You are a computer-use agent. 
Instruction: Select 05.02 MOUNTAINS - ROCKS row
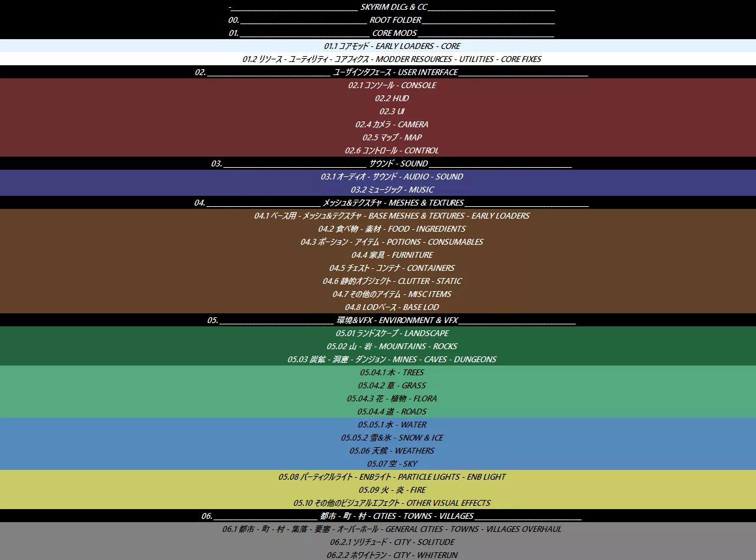(x=378, y=346)
